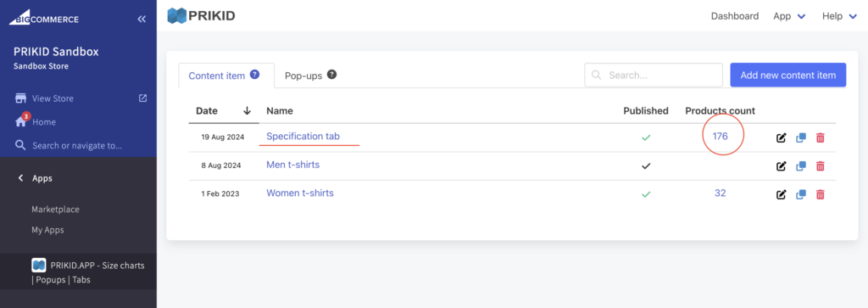Viewport: 868px width, 308px height.
Task: Focus the Search input field
Action: coord(654,75)
